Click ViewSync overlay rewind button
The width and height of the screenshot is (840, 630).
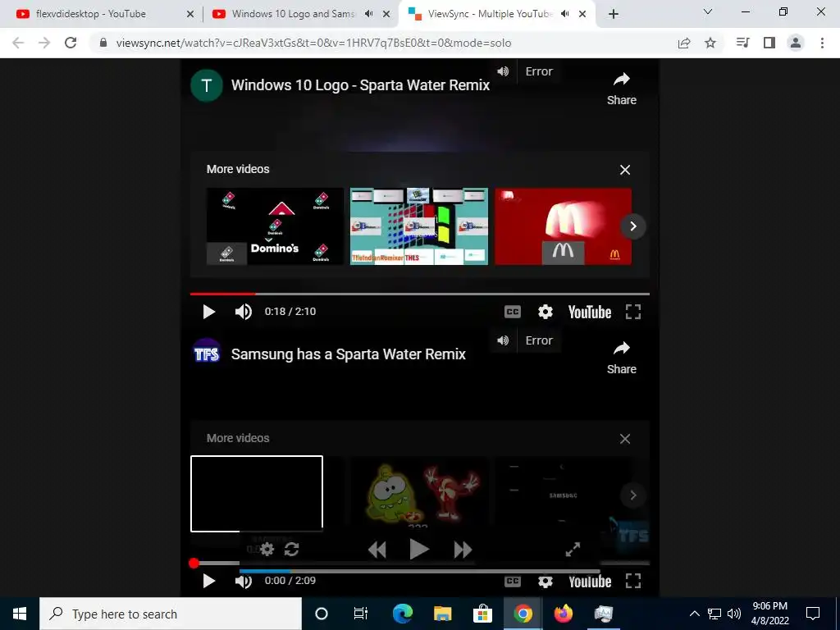(x=377, y=550)
